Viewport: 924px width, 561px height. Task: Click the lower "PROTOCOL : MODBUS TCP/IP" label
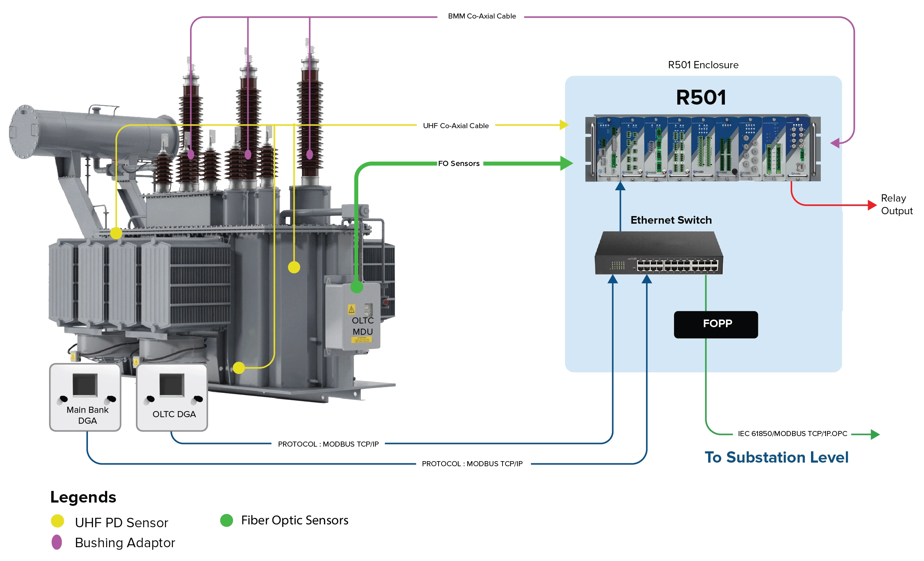click(x=472, y=464)
